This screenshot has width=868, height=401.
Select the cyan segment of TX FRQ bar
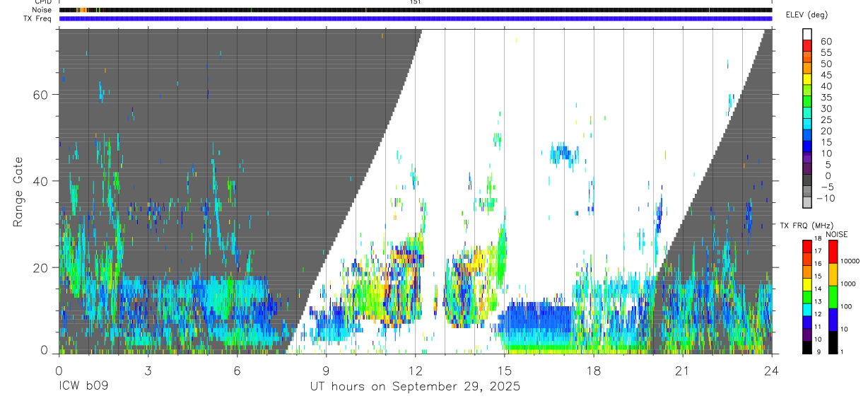coord(808,310)
